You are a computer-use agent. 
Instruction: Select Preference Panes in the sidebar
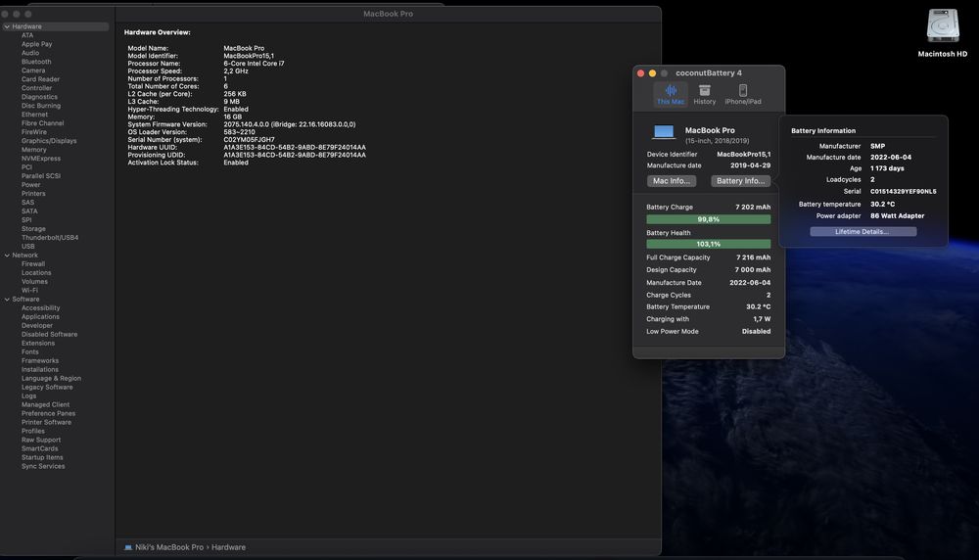[48, 413]
